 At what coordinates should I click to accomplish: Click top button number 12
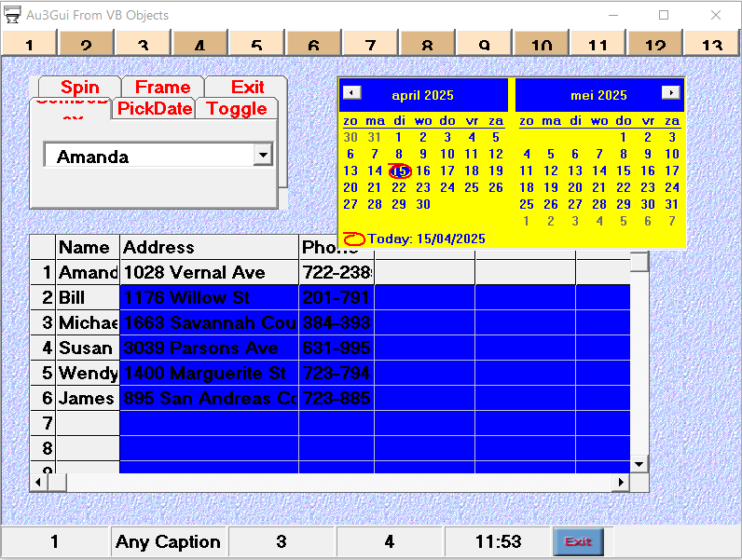(x=655, y=43)
